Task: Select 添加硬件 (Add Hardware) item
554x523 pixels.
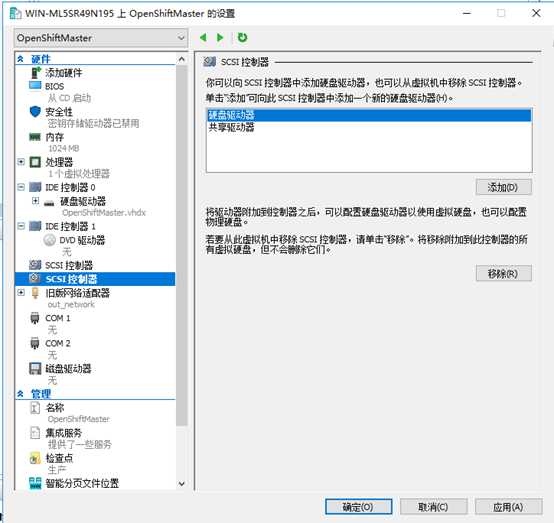Action: click(x=64, y=73)
